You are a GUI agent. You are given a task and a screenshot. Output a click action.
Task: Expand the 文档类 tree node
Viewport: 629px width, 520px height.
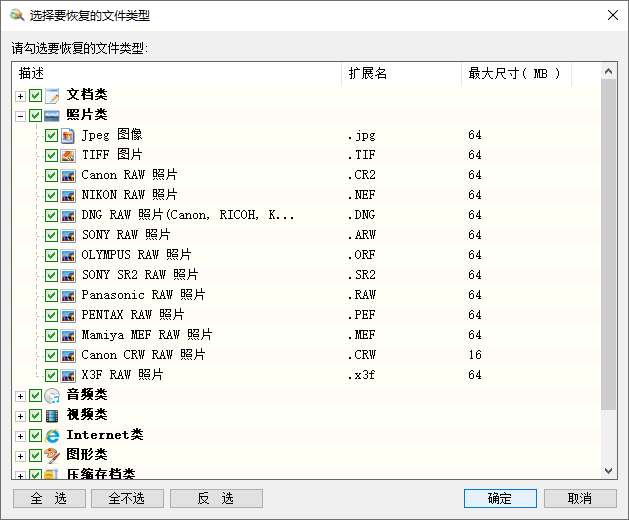tap(20, 96)
